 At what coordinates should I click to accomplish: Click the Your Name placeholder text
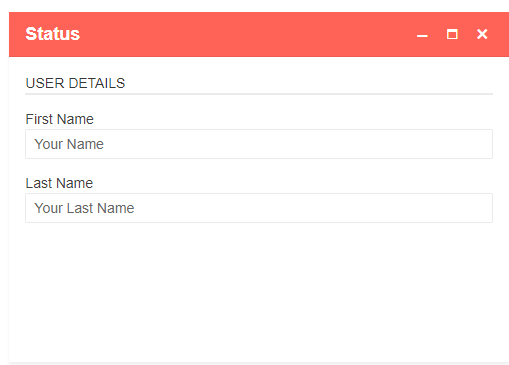point(69,144)
